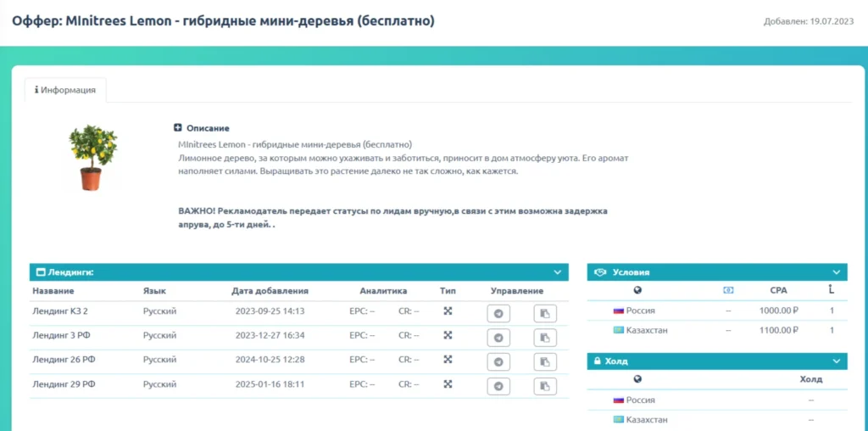The width and height of the screenshot is (868, 431).
Task: Click the Добавлен: 19.07.2023 label
Action: point(810,22)
